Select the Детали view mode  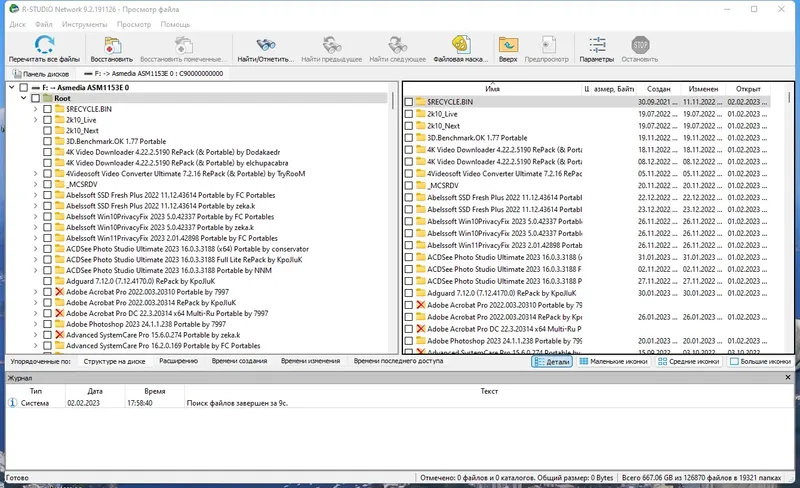tap(552, 361)
